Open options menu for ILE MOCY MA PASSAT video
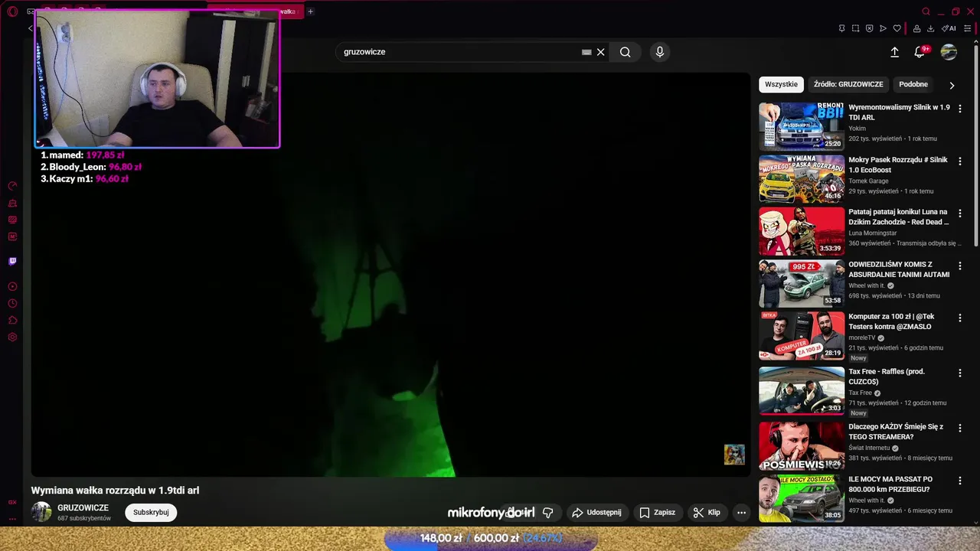 coord(960,480)
